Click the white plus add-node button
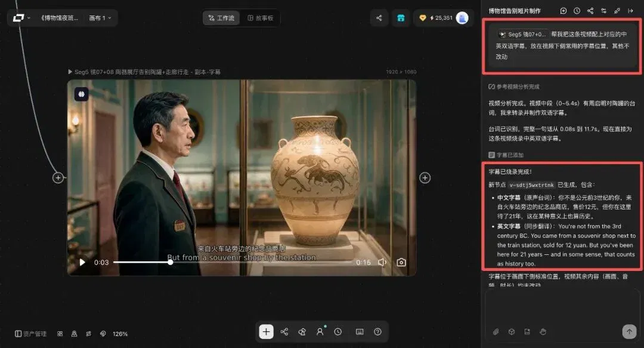 [x=266, y=331]
